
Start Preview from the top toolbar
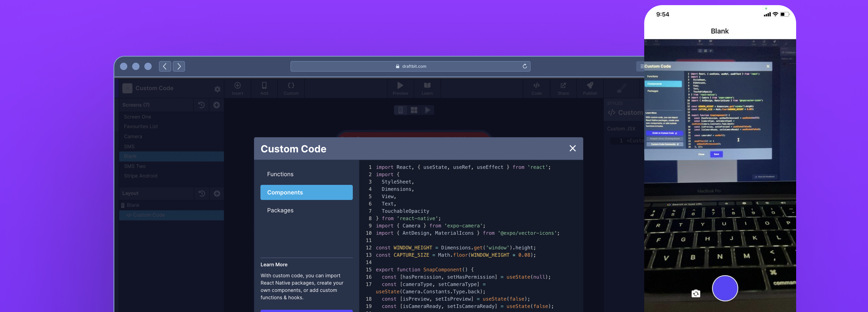[x=400, y=89]
